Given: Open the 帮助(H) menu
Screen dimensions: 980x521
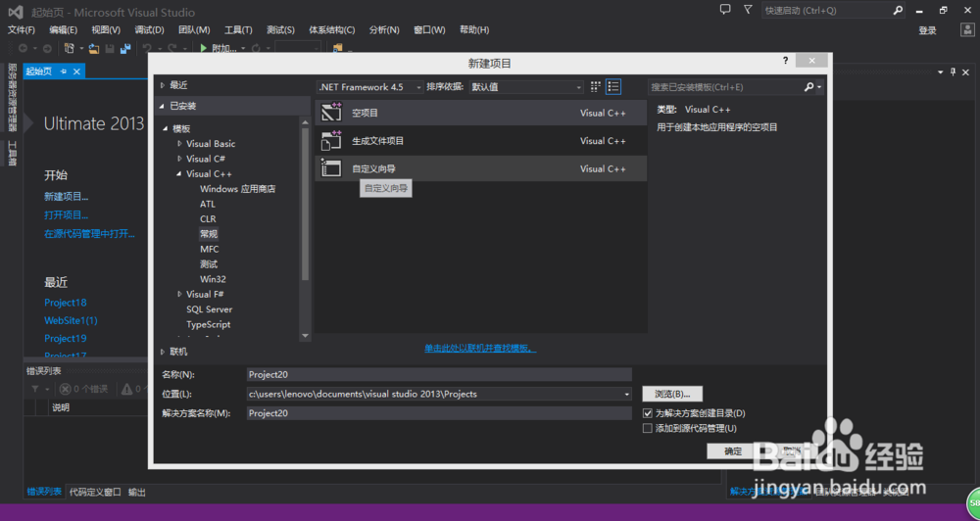Looking at the screenshot, I should tap(474, 30).
